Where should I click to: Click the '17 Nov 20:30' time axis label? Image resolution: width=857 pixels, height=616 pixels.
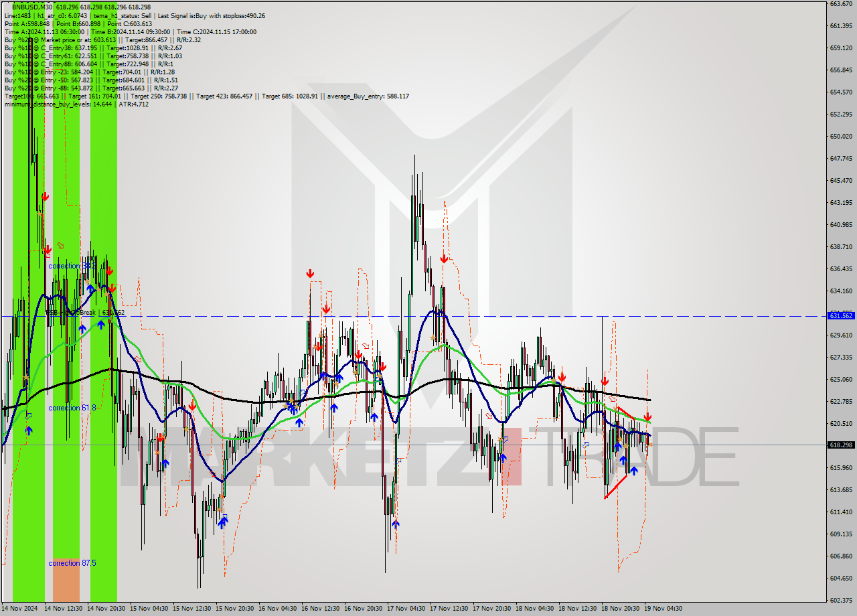click(x=491, y=609)
